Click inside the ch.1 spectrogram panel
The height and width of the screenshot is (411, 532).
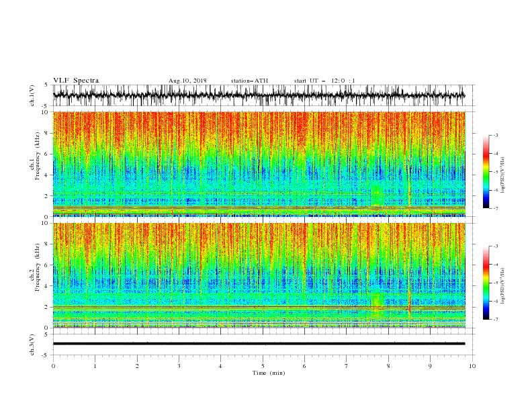pyautogui.click(x=259, y=164)
